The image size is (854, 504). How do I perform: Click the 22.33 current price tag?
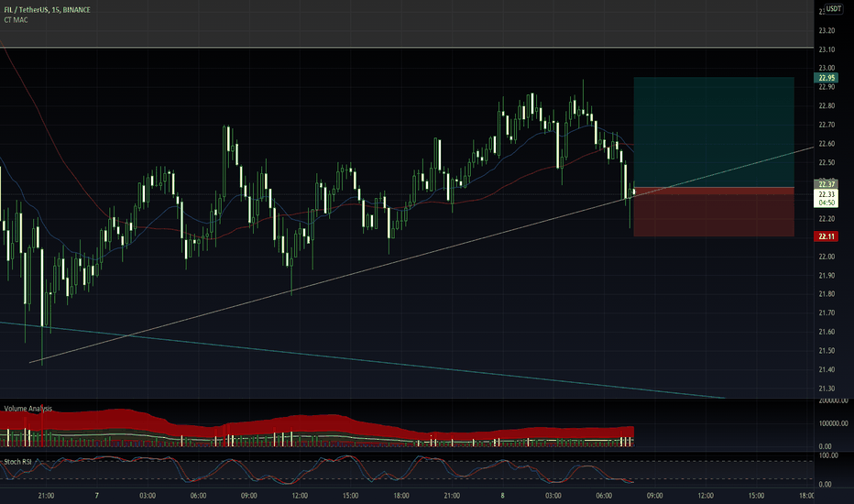826,194
